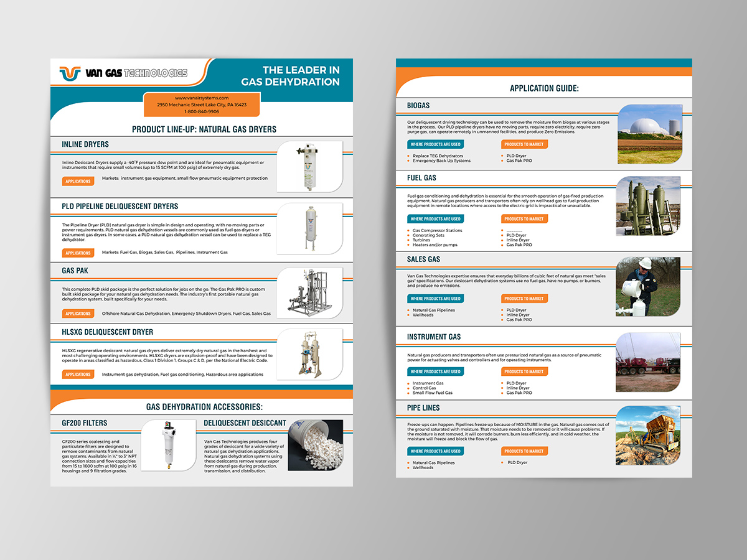Click the Sales Gas section heading
Image resolution: width=747 pixels, height=560 pixels.
coord(423,259)
